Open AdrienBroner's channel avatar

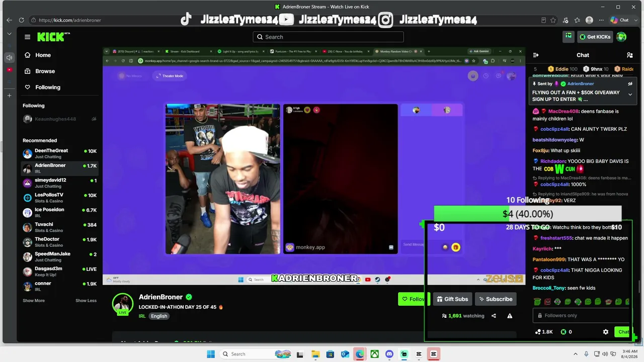click(122, 304)
